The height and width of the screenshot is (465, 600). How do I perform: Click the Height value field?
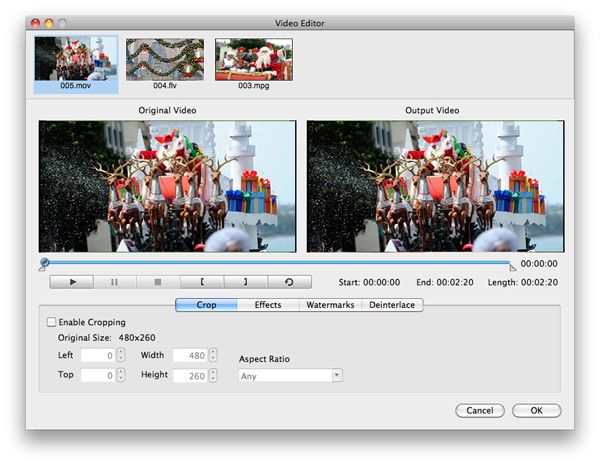click(x=190, y=376)
